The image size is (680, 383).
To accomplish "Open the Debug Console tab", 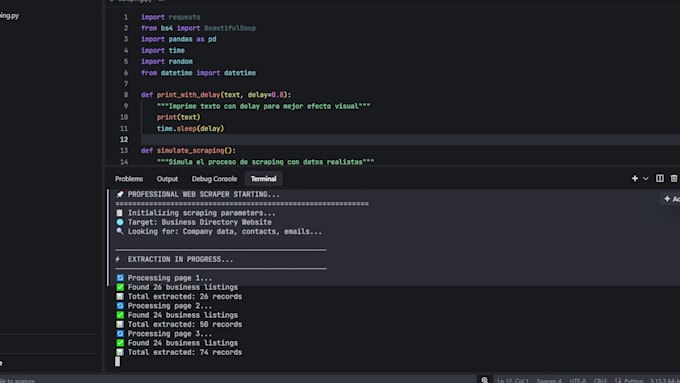I will (x=214, y=179).
